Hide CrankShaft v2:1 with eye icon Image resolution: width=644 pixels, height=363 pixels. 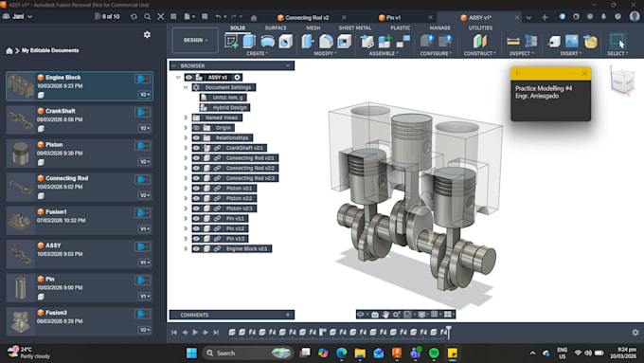point(196,148)
